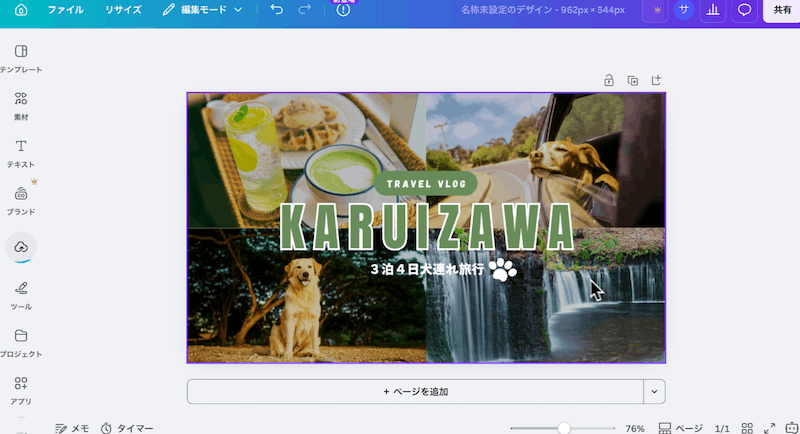
Task: Expand the 編集モード dropdown
Action: click(202, 10)
